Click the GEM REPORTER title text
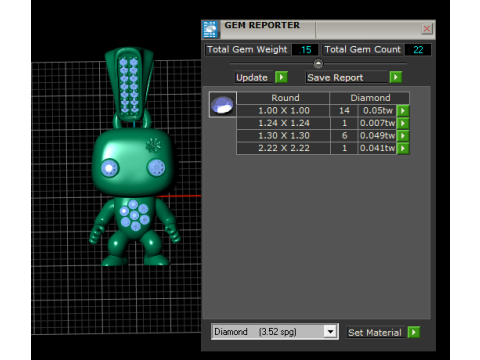 262,25
